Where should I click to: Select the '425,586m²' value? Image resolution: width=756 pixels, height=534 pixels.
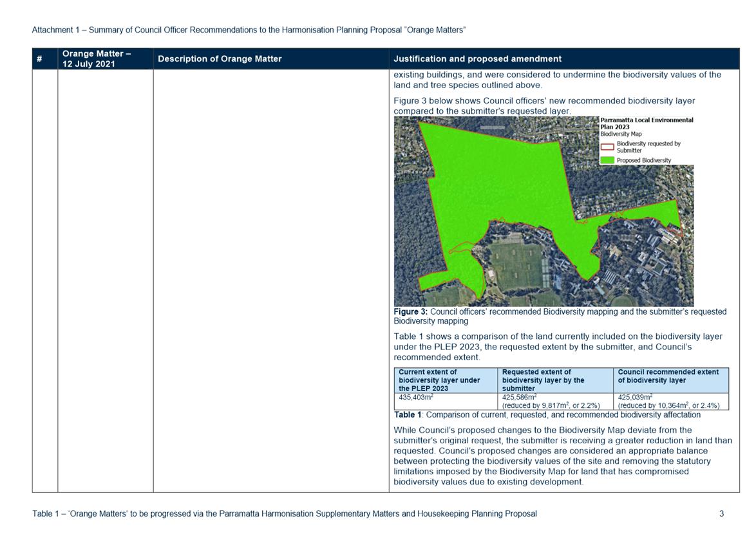(520, 397)
